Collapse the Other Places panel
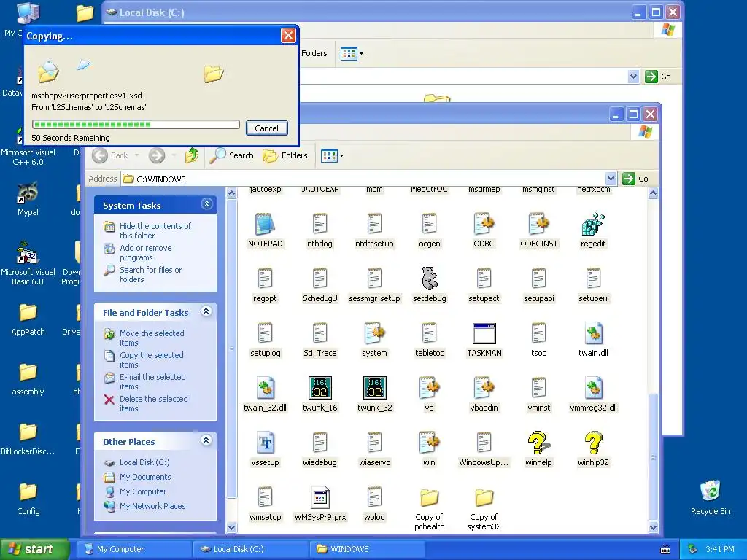The height and width of the screenshot is (560, 747). (206, 440)
